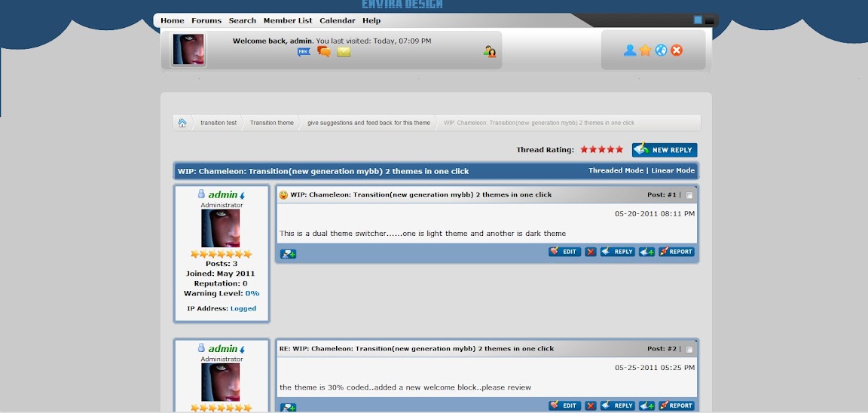
Task: Click the online status icon beside admin in post #1
Action: [201, 194]
